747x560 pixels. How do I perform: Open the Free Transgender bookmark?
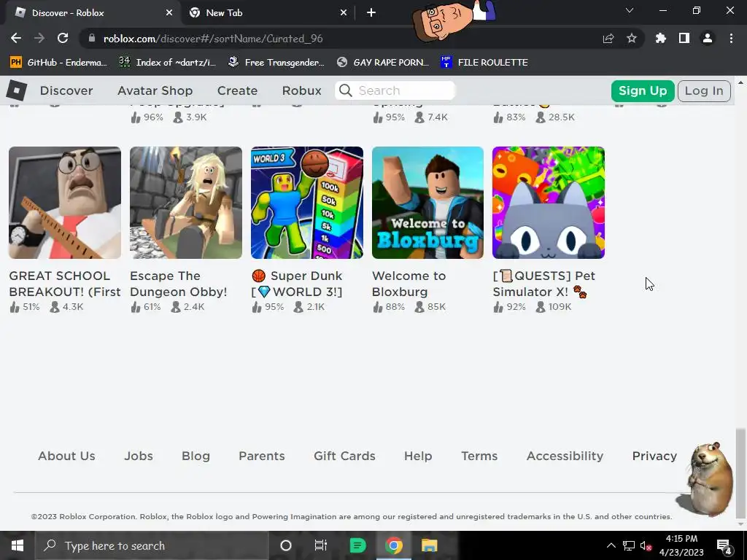pyautogui.click(x=276, y=63)
